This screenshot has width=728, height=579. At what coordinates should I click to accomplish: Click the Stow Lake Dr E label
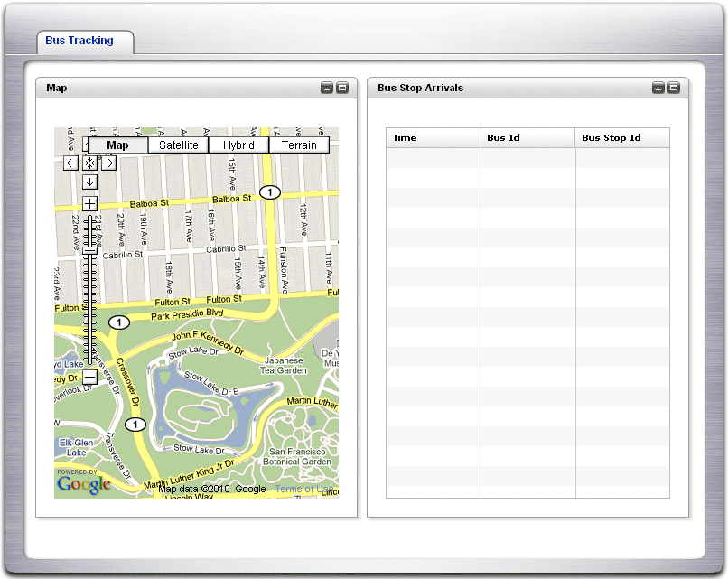[211, 384]
